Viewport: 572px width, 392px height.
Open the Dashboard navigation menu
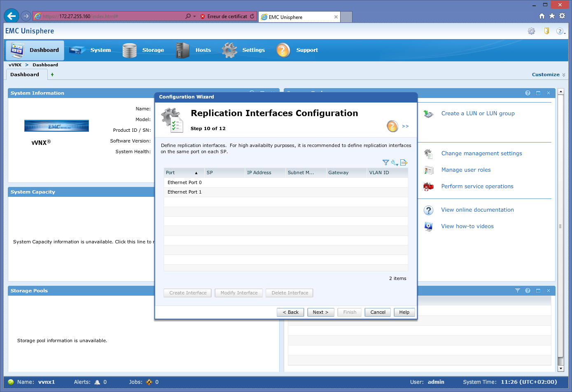tap(35, 50)
